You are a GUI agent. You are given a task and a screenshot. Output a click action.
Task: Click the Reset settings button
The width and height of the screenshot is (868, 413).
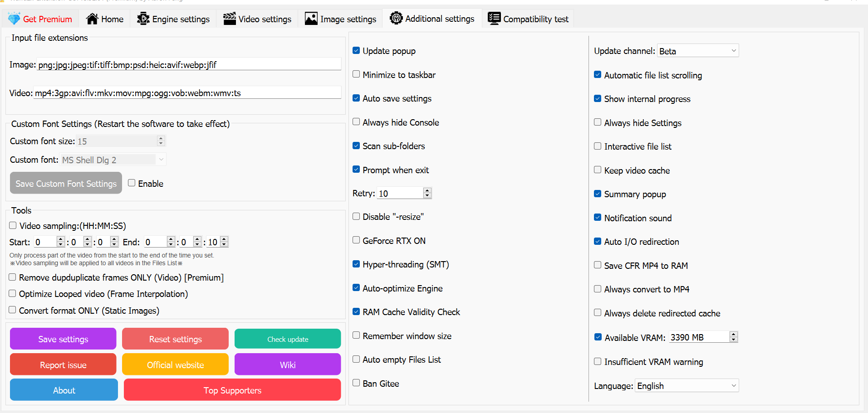175,339
